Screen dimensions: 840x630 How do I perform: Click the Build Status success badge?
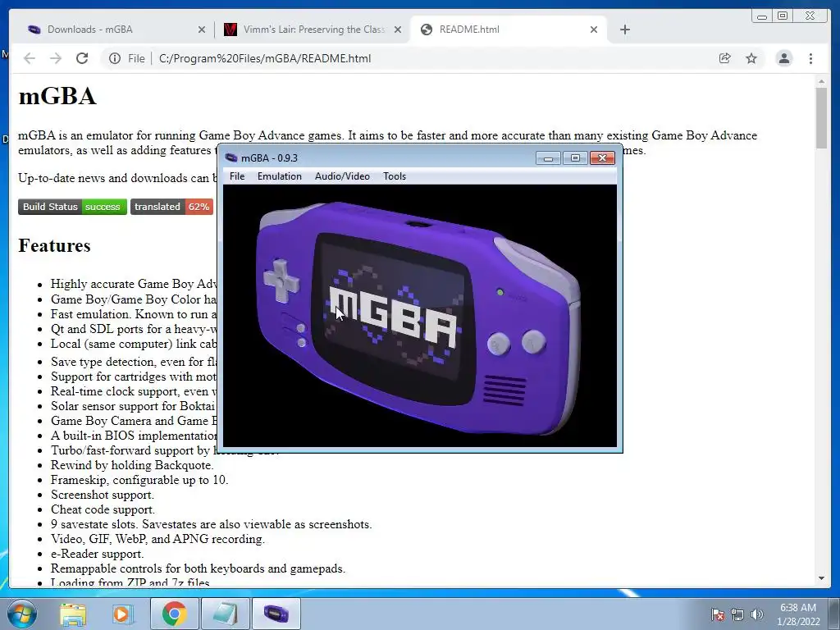click(72, 207)
